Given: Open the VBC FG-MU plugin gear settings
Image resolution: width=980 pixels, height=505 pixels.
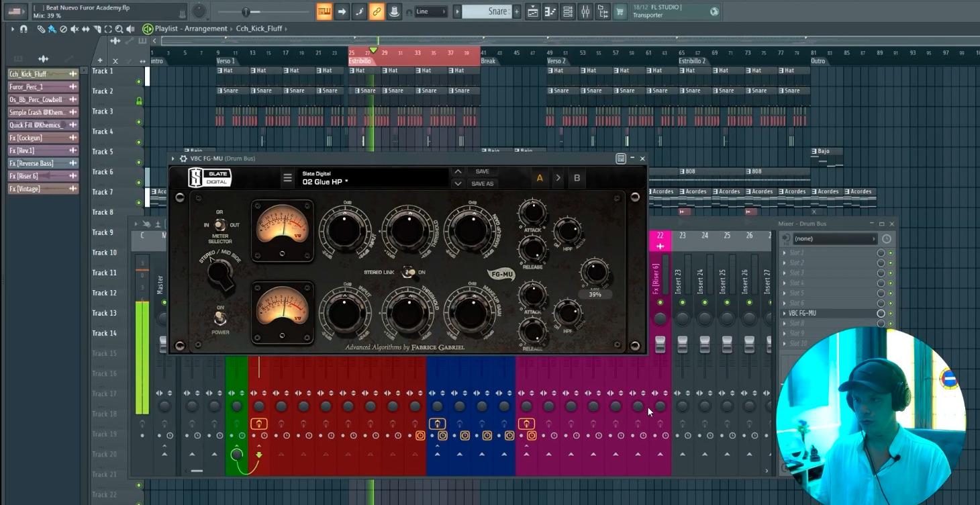Looking at the screenshot, I should click(x=183, y=158).
